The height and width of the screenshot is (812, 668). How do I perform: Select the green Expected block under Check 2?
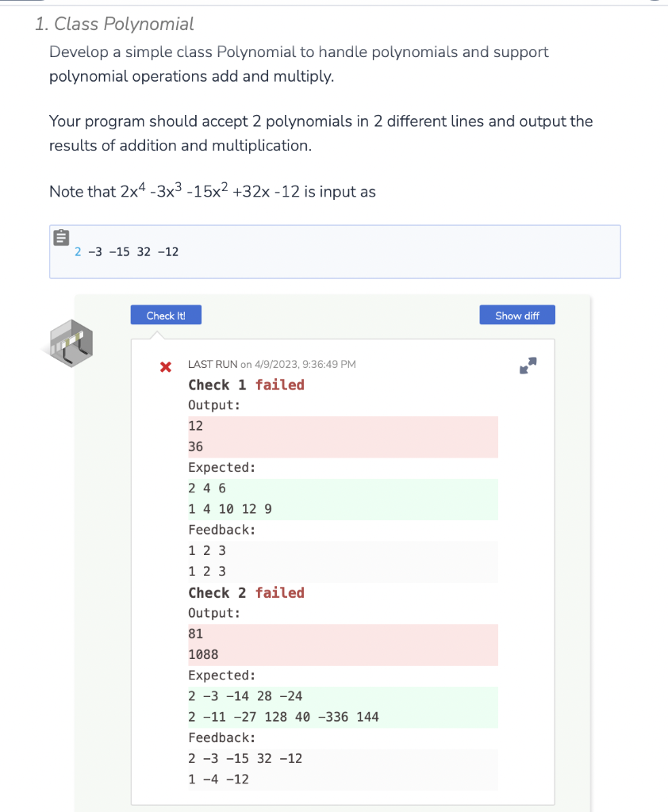point(341,706)
